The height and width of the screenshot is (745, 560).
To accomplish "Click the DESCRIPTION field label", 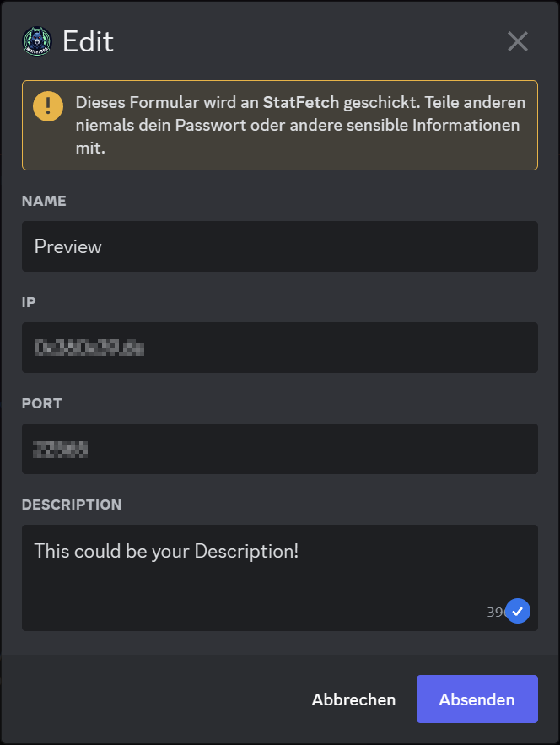I will point(72,505).
